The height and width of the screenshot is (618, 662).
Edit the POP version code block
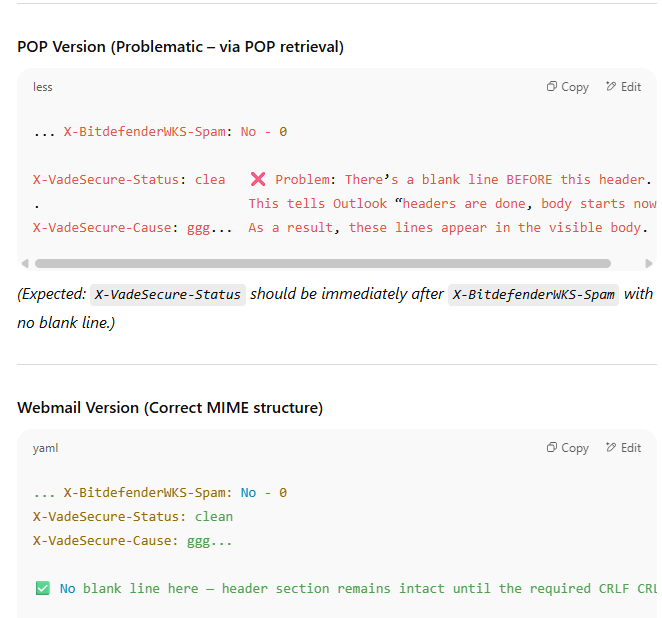pyautogui.click(x=623, y=87)
